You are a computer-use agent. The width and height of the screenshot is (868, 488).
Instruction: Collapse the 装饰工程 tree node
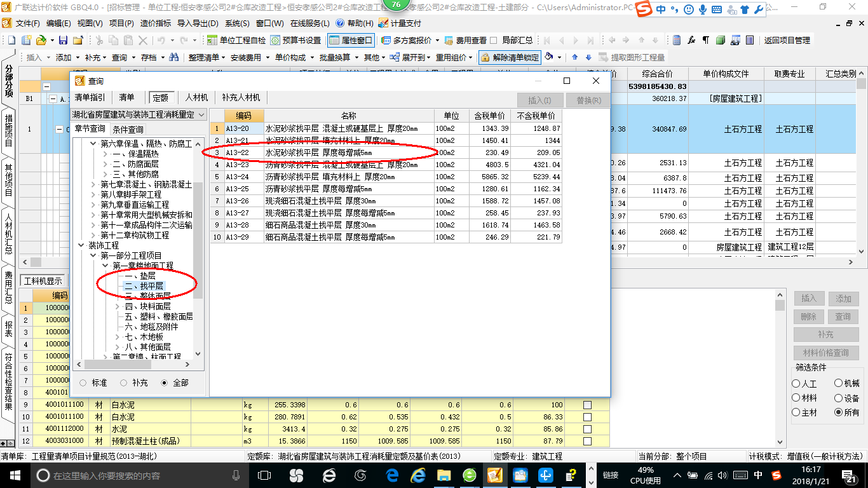tap(81, 245)
